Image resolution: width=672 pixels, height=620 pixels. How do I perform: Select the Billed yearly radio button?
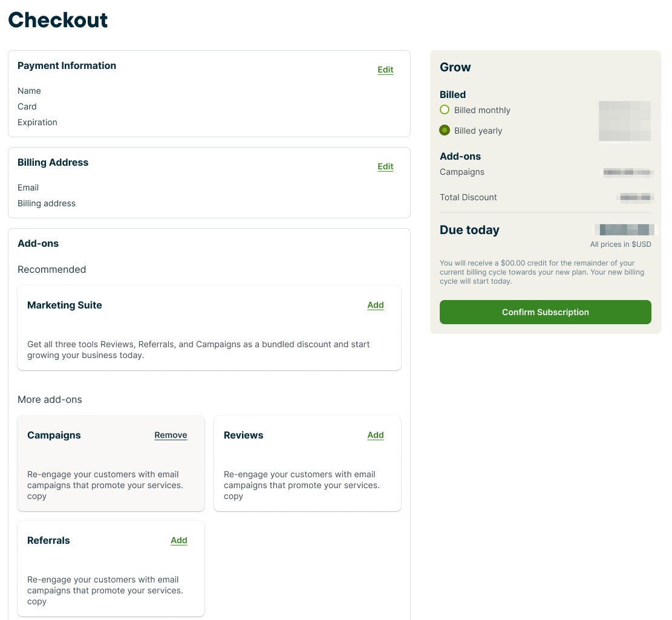tap(445, 130)
